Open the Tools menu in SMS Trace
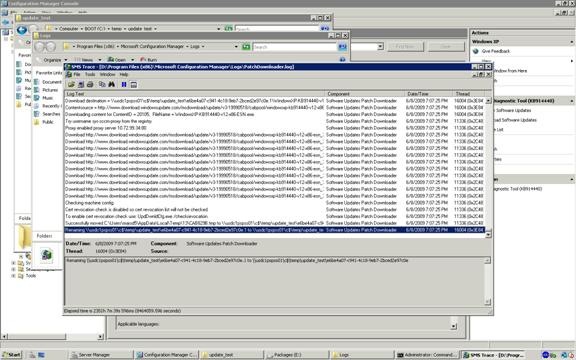 [90, 75]
